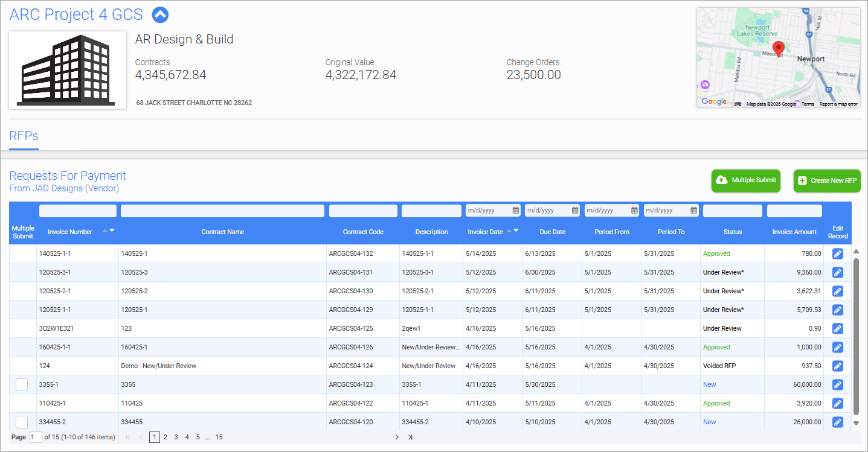Sort by Invoice Date column arrows
Screen dimensions: 868x452
512,231
